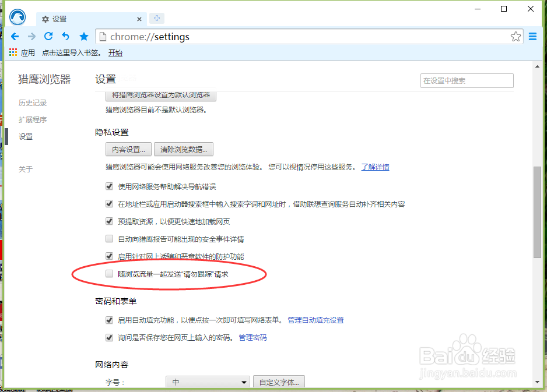
Task: Open 历史记录 in the sidebar
Action: pos(33,103)
